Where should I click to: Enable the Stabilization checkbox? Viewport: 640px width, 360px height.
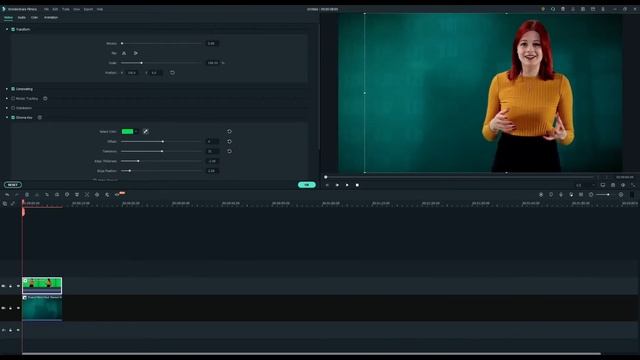pos(13,108)
